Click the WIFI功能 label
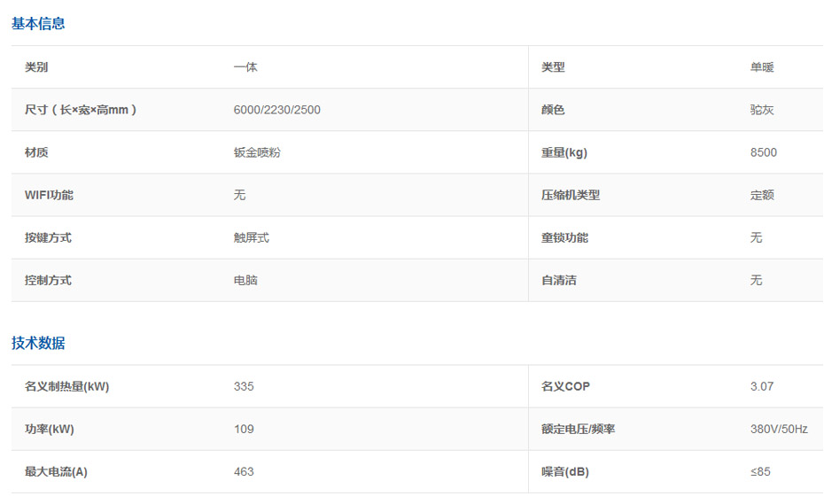The height and width of the screenshot is (504, 824). tap(49, 195)
